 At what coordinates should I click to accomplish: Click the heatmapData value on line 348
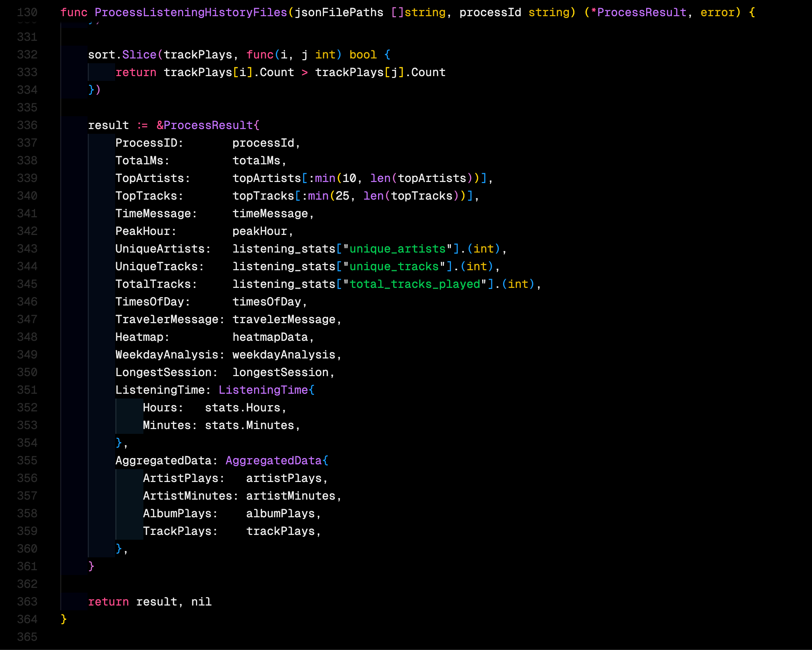pyautogui.click(x=272, y=337)
